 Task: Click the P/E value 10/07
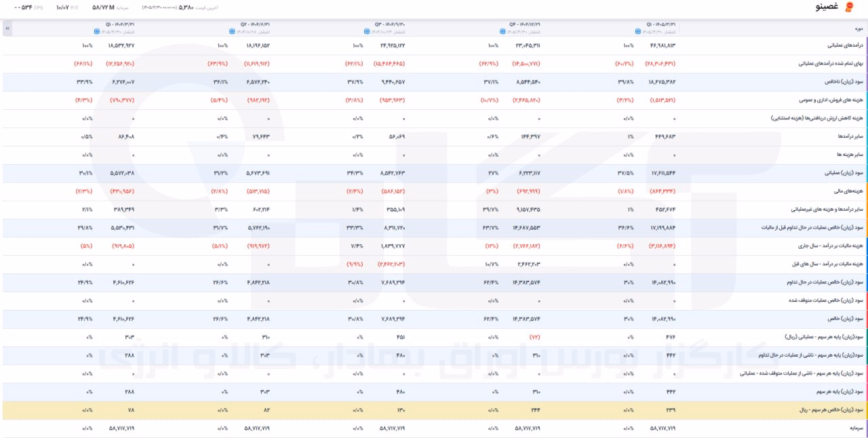coord(62,7)
